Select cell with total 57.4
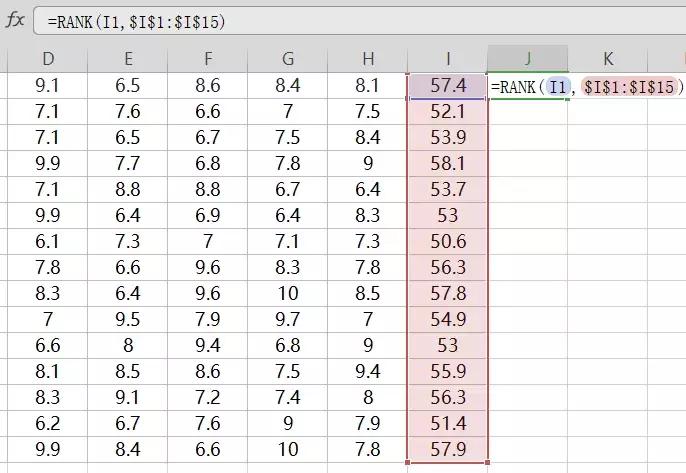 click(448, 86)
